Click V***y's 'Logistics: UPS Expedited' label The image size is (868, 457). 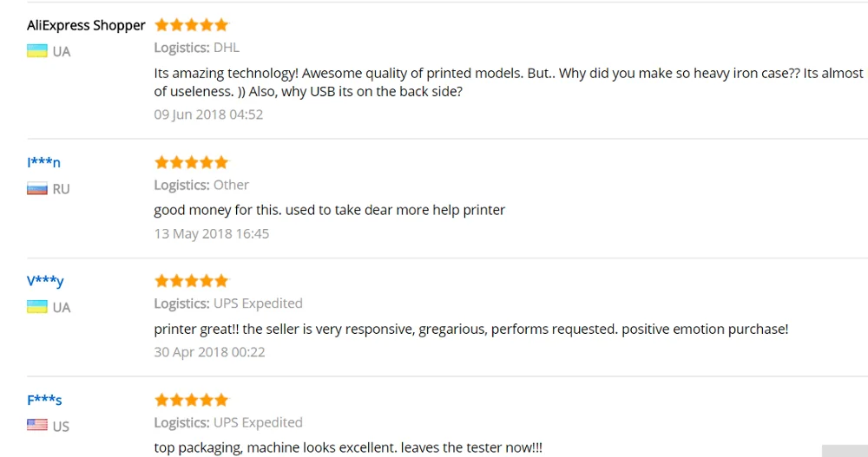[x=228, y=304]
